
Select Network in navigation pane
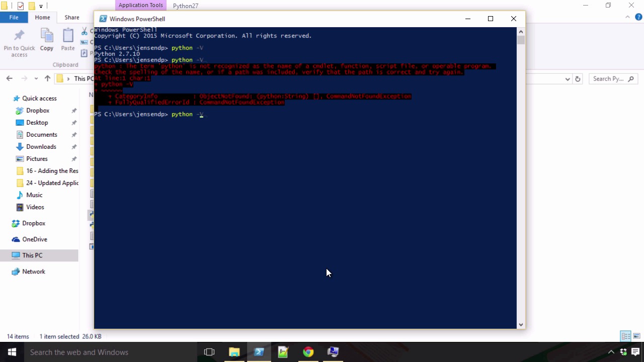[x=34, y=271]
